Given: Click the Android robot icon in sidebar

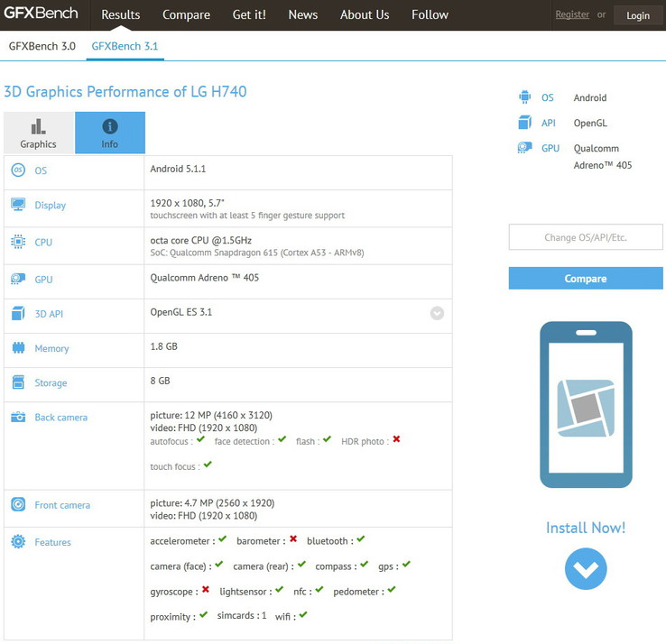Looking at the screenshot, I should pos(525,97).
